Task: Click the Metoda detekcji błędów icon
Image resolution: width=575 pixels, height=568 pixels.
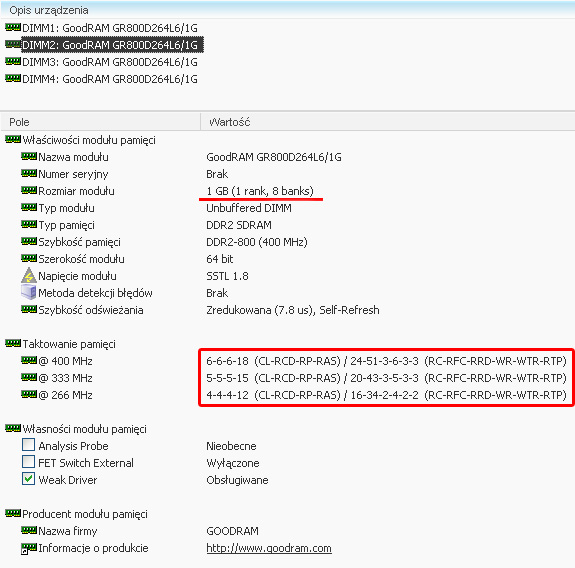Action: coord(29,293)
